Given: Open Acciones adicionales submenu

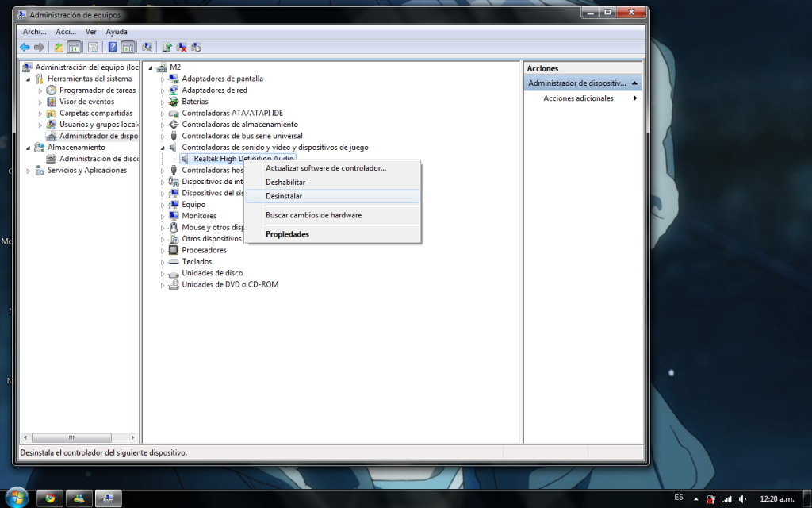Looking at the screenshot, I should (x=583, y=98).
